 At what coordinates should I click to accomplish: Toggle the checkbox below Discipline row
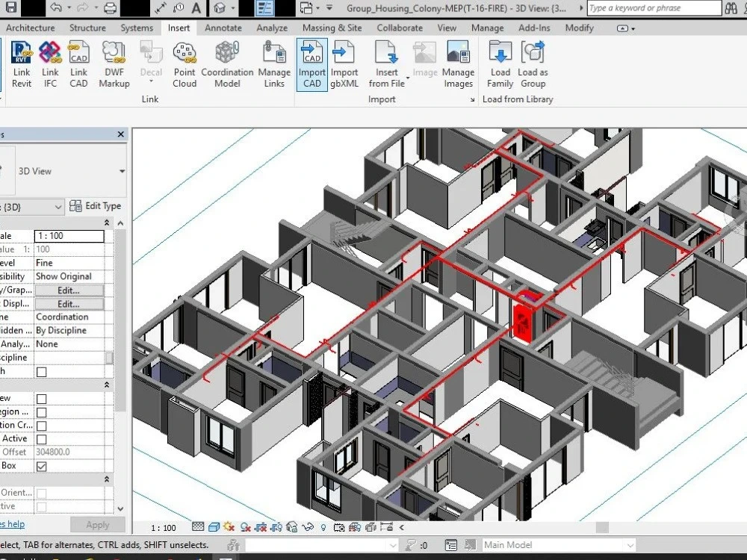pos(41,371)
